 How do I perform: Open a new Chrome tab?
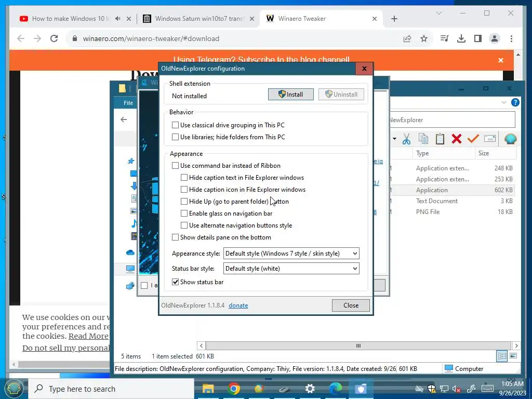point(394,19)
